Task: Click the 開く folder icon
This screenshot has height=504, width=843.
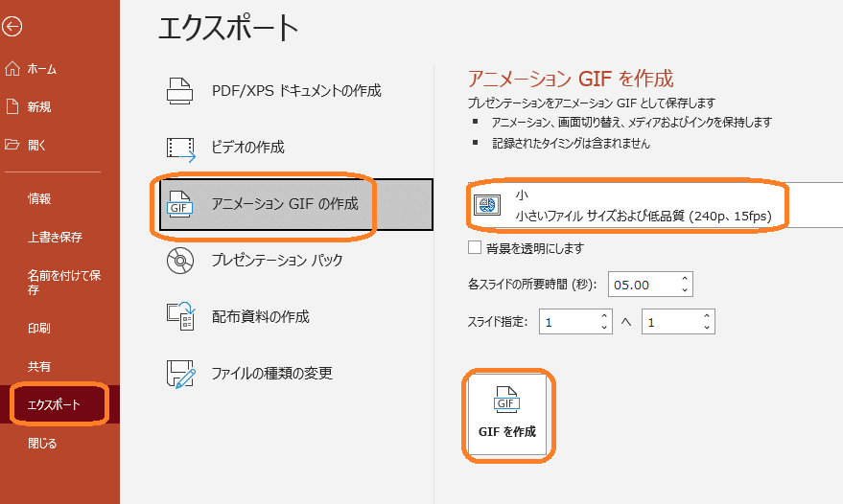Action: pos(12,145)
